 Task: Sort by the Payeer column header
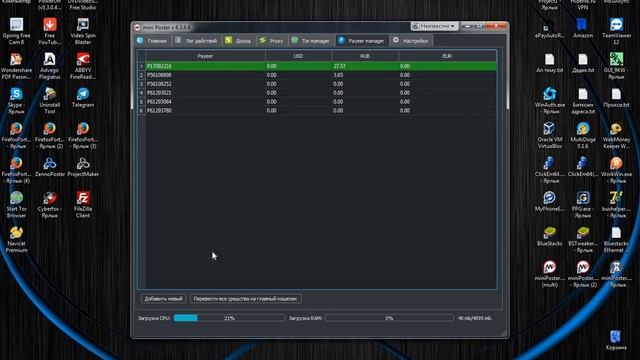coord(205,56)
